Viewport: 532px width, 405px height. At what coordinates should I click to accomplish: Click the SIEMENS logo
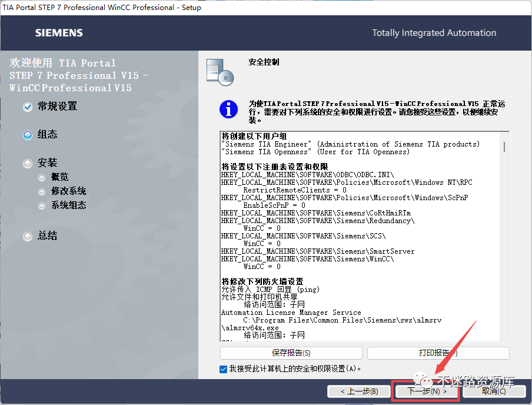pyautogui.click(x=59, y=32)
